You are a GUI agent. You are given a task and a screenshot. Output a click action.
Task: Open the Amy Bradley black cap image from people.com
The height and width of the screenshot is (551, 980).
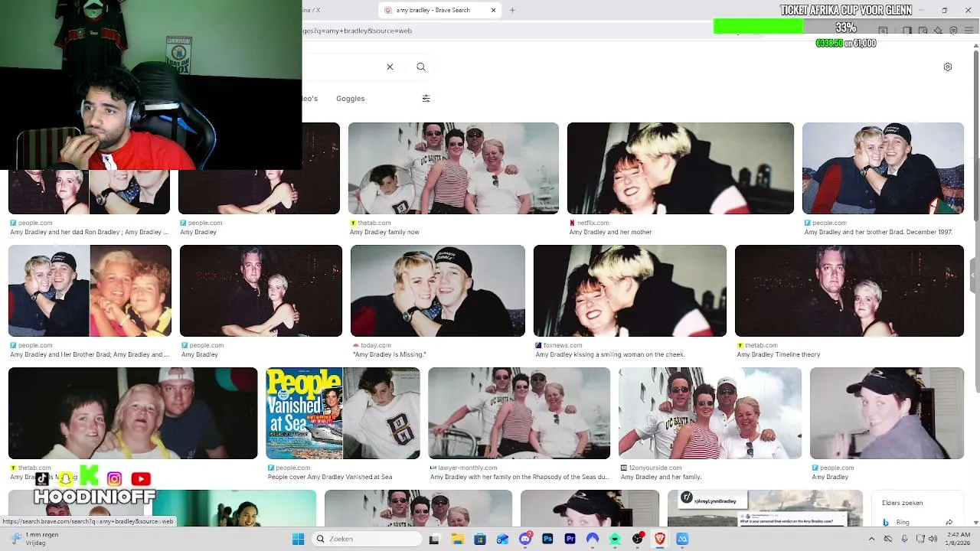coord(887,413)
